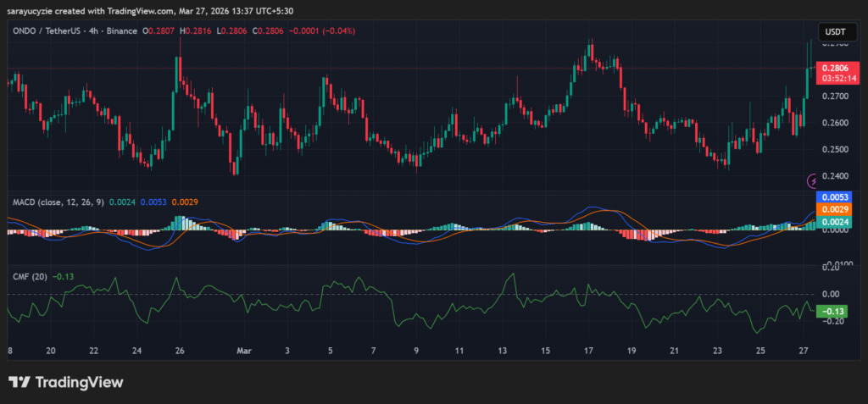Click the 0.2500 level on price scale
This screenshot has height=404, width=868.
click(x=832, y=150)
